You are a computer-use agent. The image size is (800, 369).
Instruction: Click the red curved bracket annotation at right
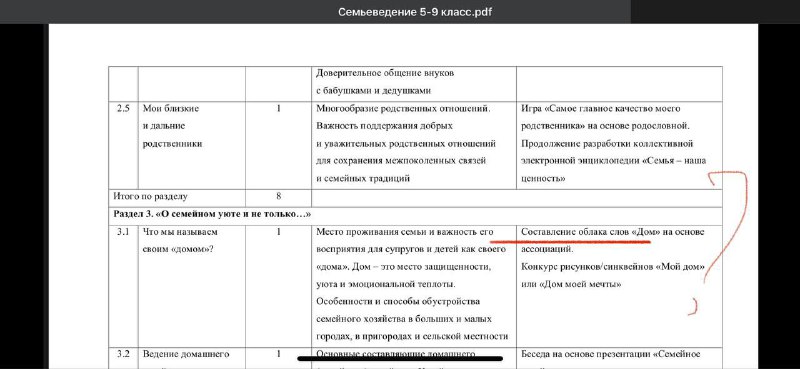[x=727, y=227]
